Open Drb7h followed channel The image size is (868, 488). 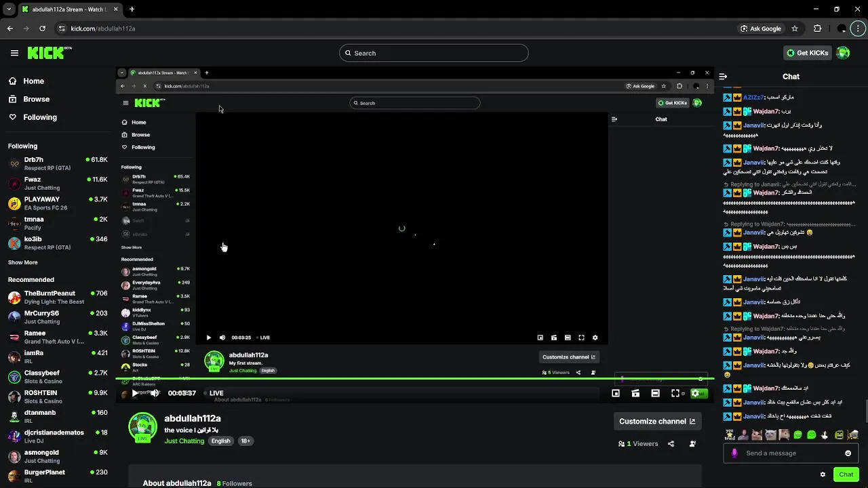point(57,163)
